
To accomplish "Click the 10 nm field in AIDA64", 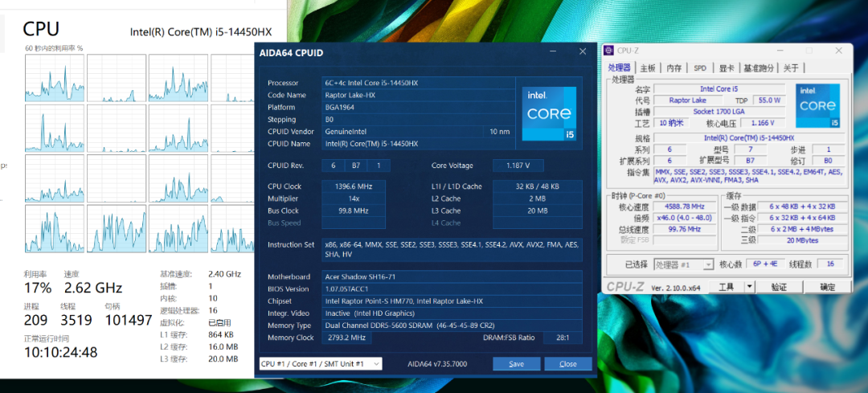I will click(499, 131).
